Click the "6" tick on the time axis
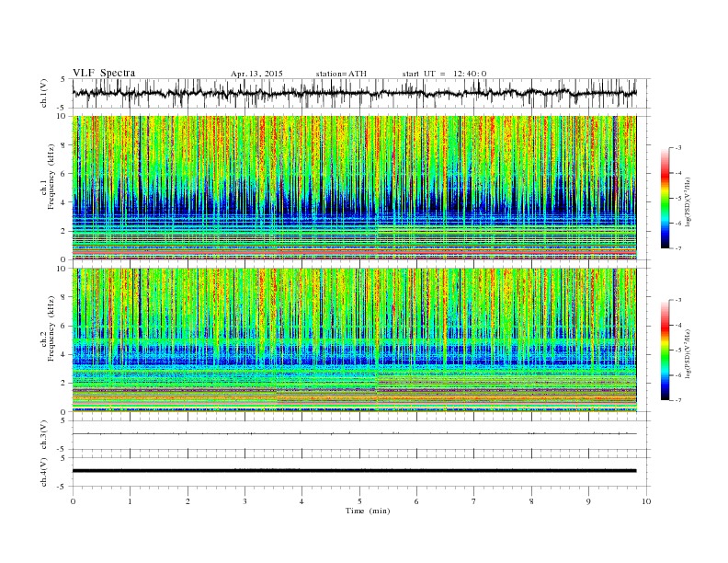 pos(416,501)
